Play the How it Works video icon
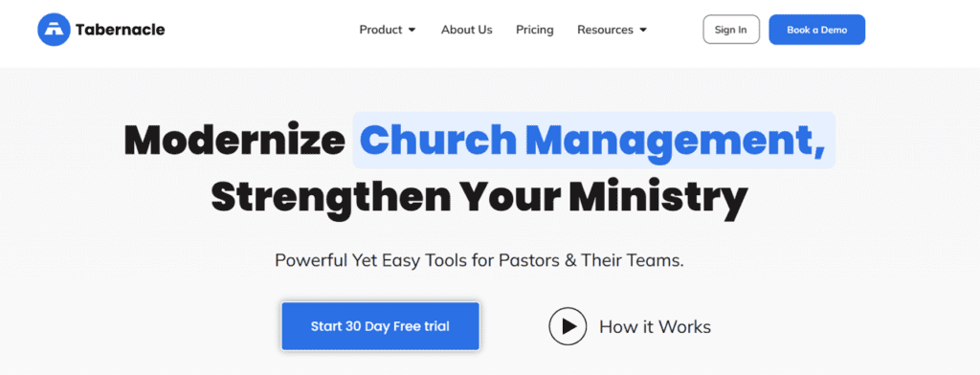Viewport: 980px width, 375px height. coord(568,326)
